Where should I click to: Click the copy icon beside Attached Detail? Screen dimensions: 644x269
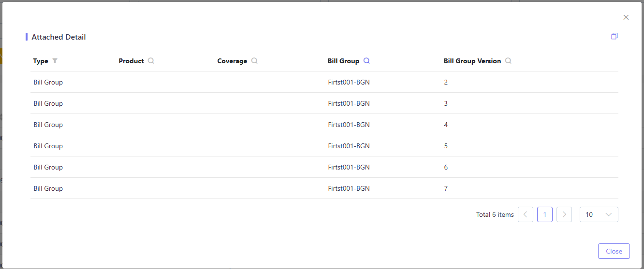pyautogui.click(x=615, y=36)
